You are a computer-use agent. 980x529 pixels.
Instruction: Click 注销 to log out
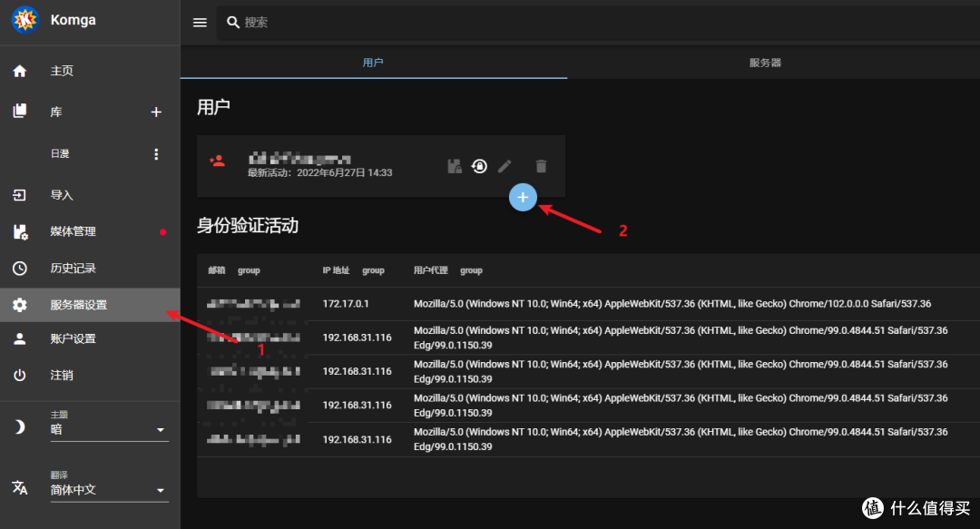pos(62,375)
